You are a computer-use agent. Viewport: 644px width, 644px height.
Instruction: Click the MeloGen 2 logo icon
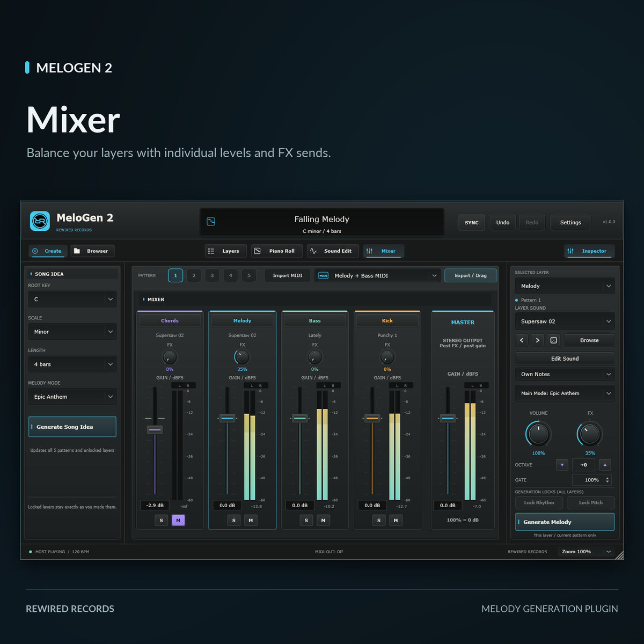40,221
